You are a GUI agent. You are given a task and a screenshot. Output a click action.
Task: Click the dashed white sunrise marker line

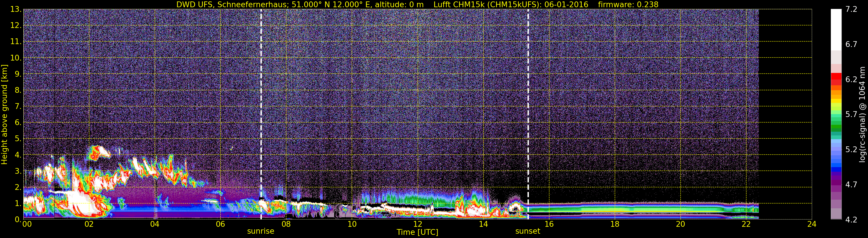tap(261, 114)
